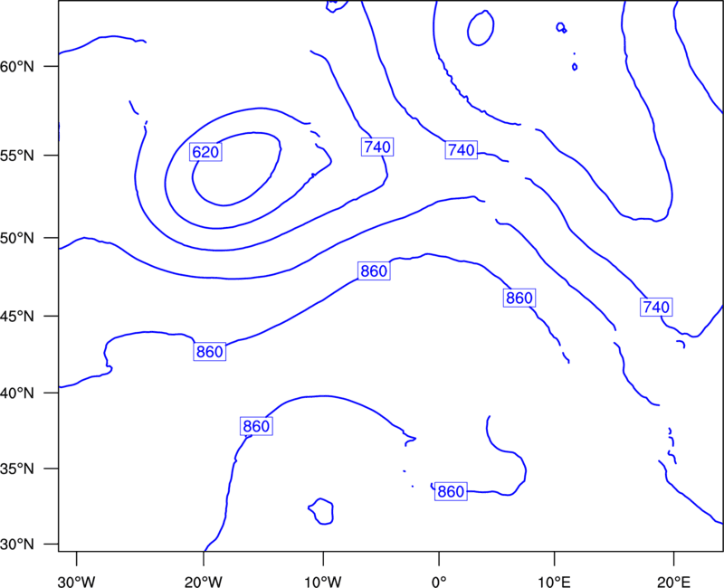Pick the 45°N latitude axis label

point(17,317)
